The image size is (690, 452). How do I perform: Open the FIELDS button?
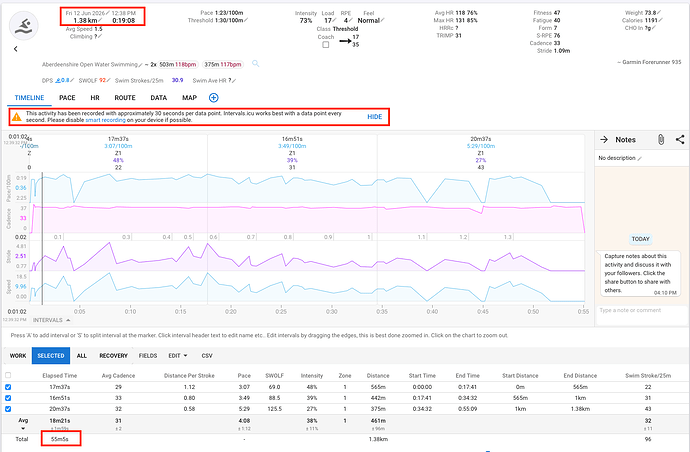tap(148, 356)
